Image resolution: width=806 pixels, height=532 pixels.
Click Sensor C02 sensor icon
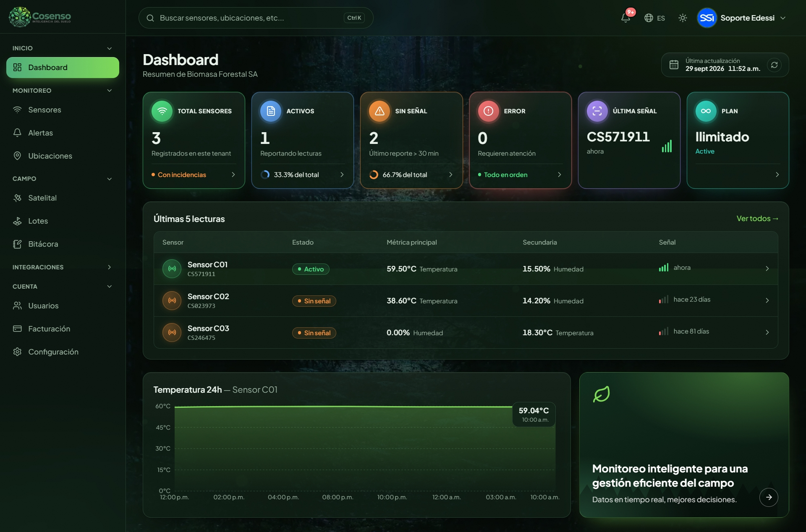point(172,301)
